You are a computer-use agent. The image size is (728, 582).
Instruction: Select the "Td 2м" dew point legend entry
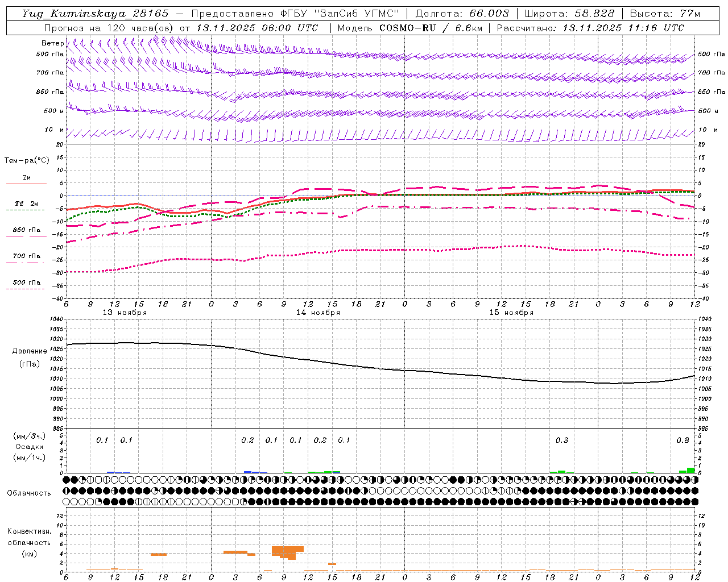26,203
